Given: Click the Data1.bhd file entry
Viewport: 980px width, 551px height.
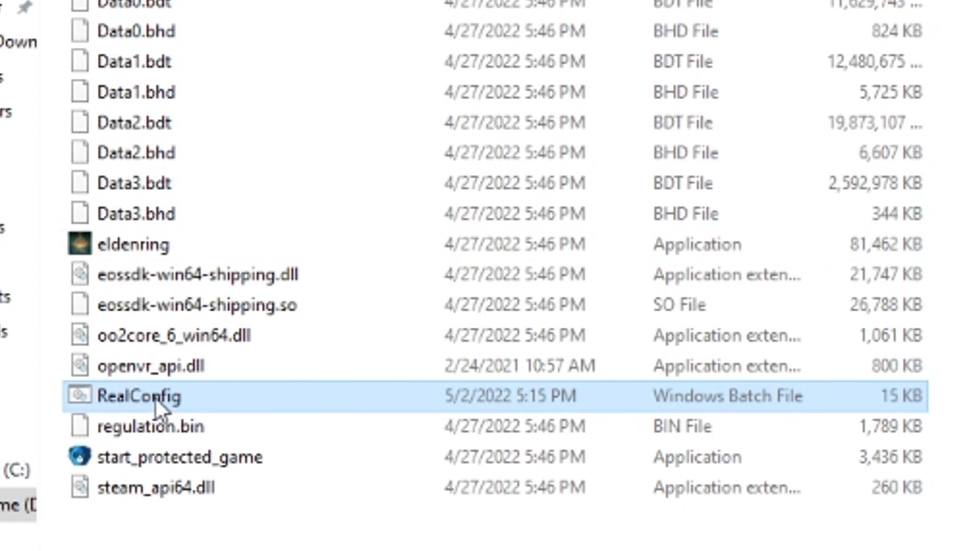Looking at the screenshot, I should (x=136, y=92).
